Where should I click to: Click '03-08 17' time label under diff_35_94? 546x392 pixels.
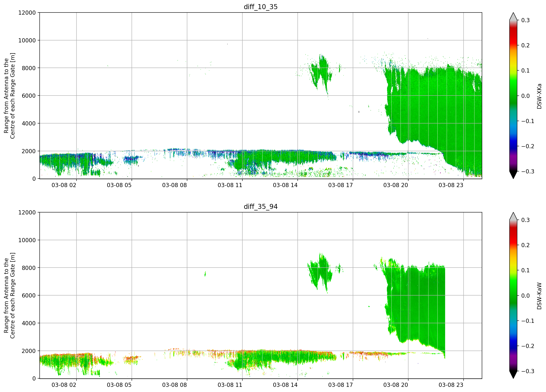(x=340, y=385)
